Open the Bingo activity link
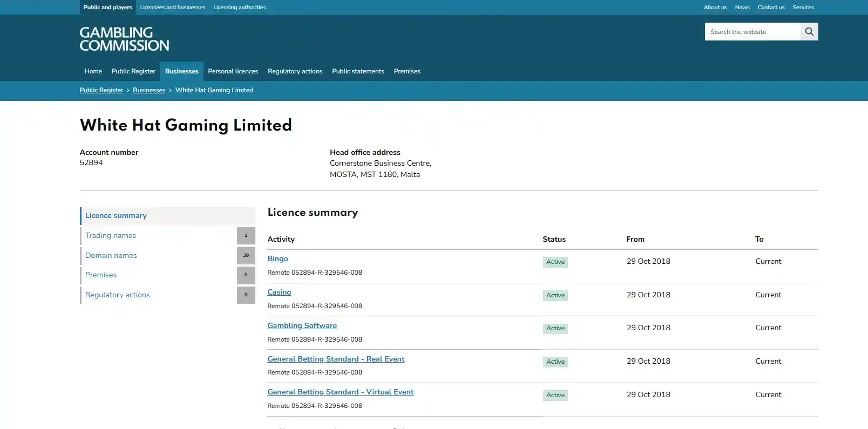868x429 pixels. point(277,259)
